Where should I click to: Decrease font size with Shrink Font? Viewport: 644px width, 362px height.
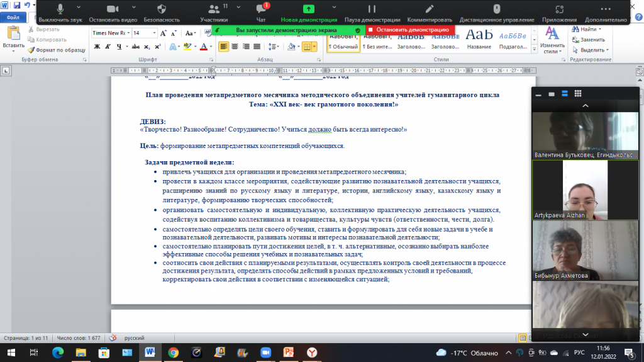point(174,33)
